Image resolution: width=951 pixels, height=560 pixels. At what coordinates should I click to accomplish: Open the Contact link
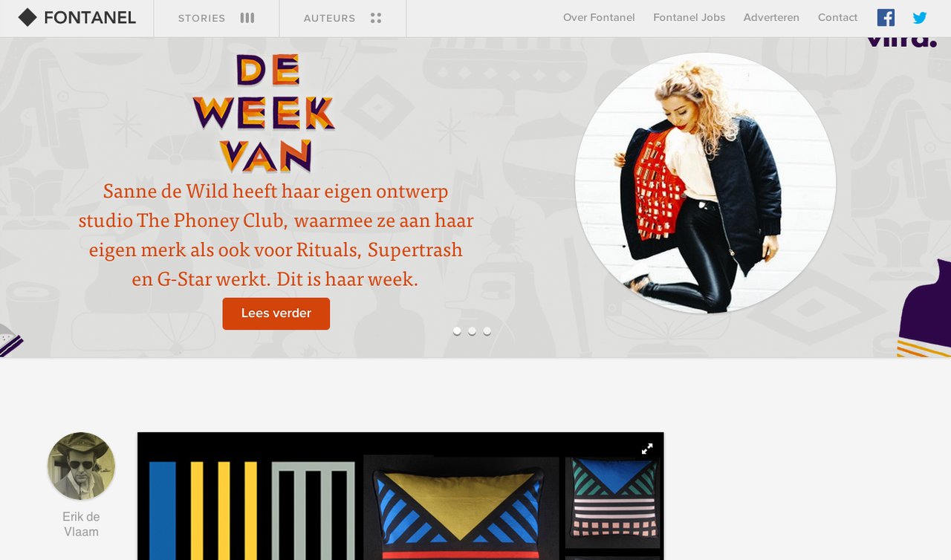837,18
